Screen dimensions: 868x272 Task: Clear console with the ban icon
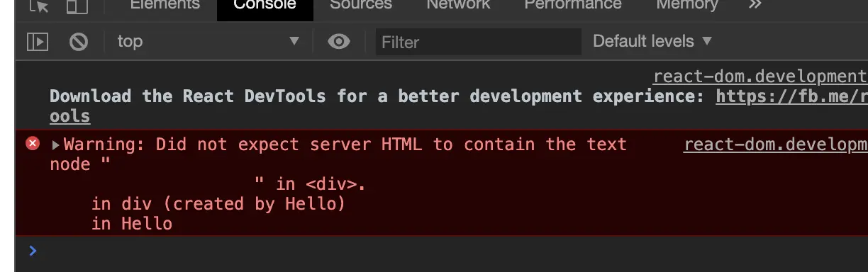[79, 42]
